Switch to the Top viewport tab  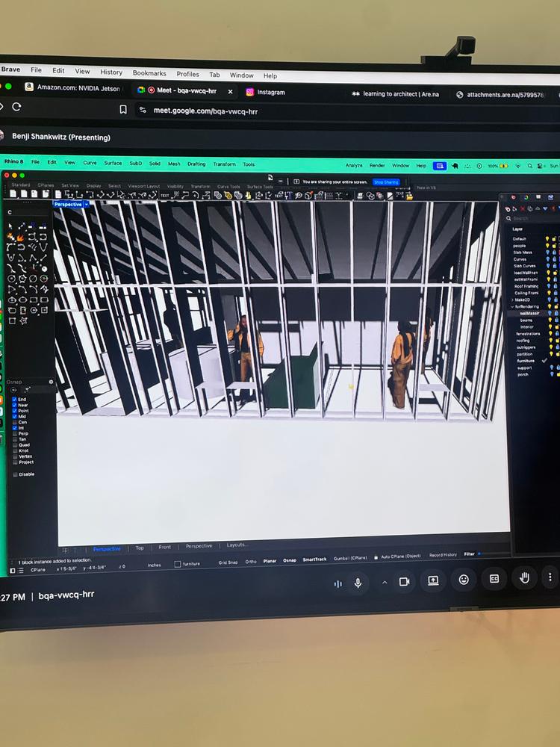tap(140, 548)
